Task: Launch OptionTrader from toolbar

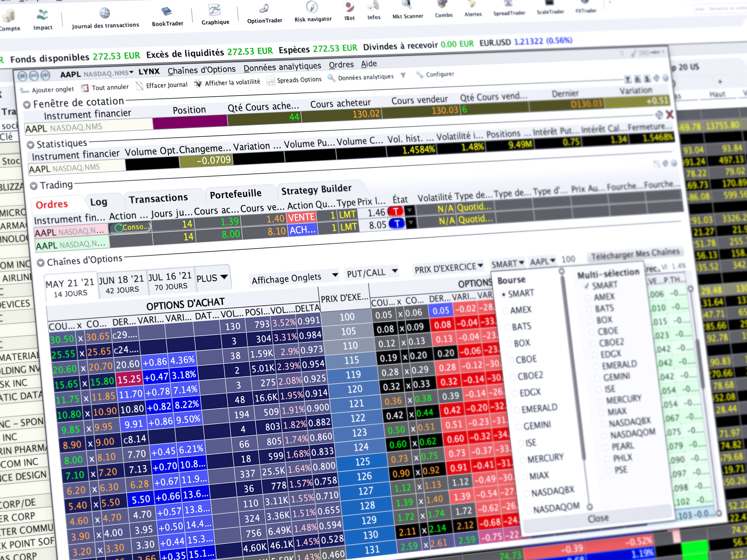Action: (x=264, y=14)
